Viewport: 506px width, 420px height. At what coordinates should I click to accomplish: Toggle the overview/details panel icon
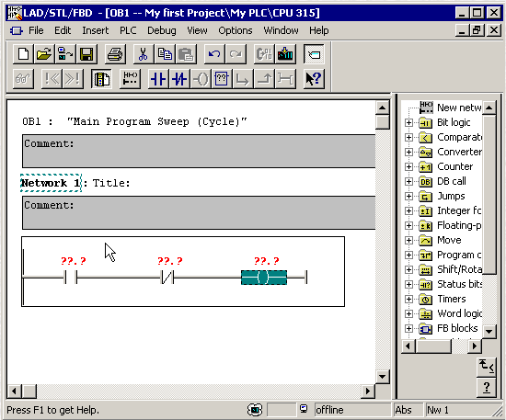tap(101, 79)
